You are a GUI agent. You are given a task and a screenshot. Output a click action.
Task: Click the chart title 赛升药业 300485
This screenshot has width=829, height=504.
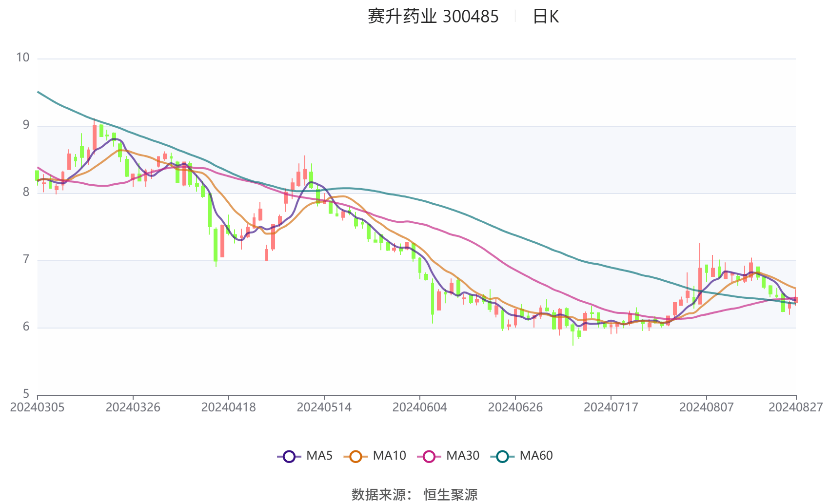(x=433, y=17)
